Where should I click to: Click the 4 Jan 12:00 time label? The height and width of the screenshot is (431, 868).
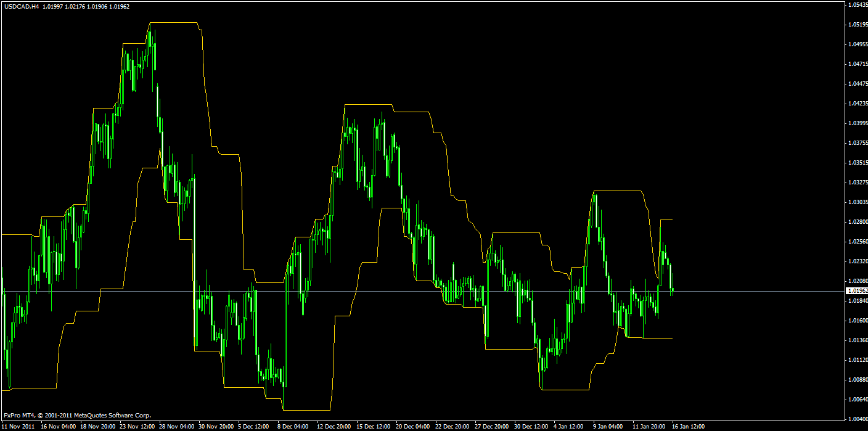570,426
